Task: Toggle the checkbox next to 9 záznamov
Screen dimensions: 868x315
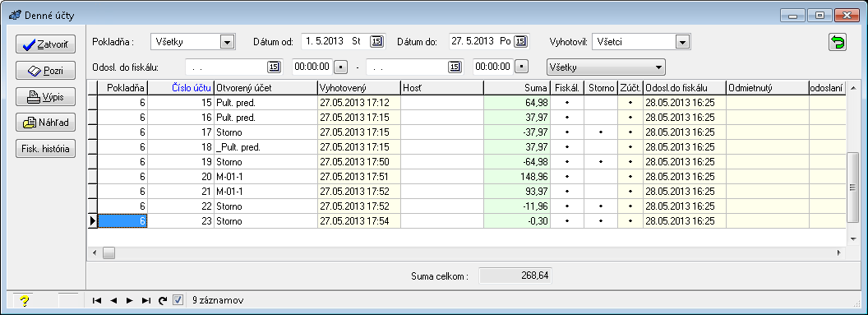Action: [x=178, y=300]
